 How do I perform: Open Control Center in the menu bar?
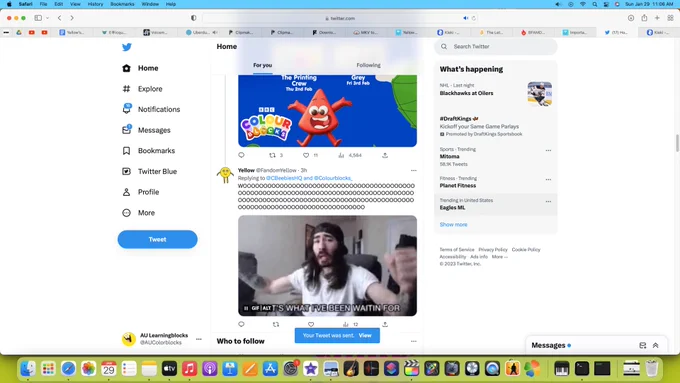click(605, 4)
